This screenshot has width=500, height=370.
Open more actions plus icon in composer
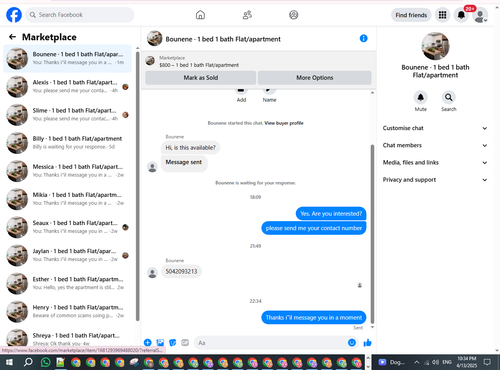148,342
